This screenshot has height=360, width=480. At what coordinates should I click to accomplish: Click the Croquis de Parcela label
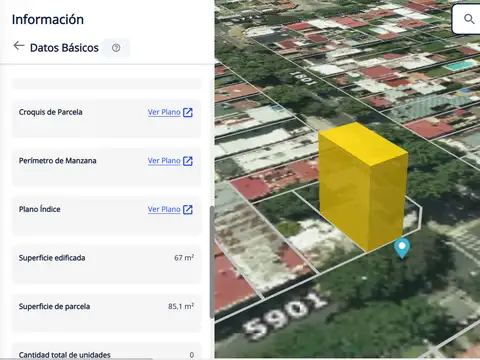pos(51,112)
